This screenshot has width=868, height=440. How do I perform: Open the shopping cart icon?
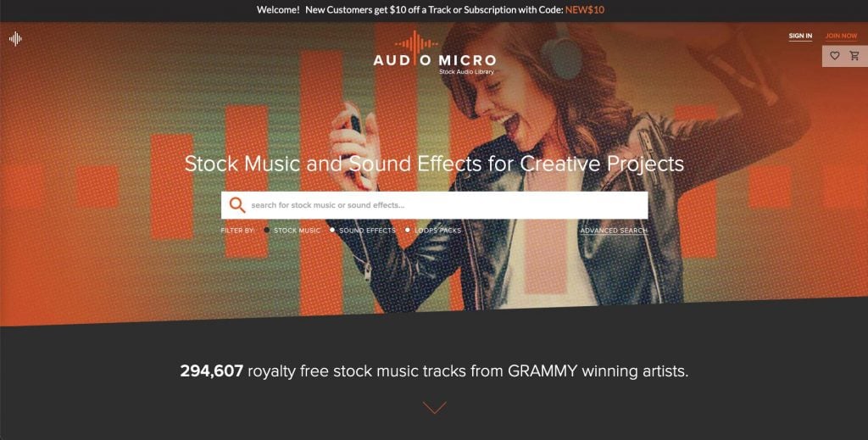click(x=854, y=55)
